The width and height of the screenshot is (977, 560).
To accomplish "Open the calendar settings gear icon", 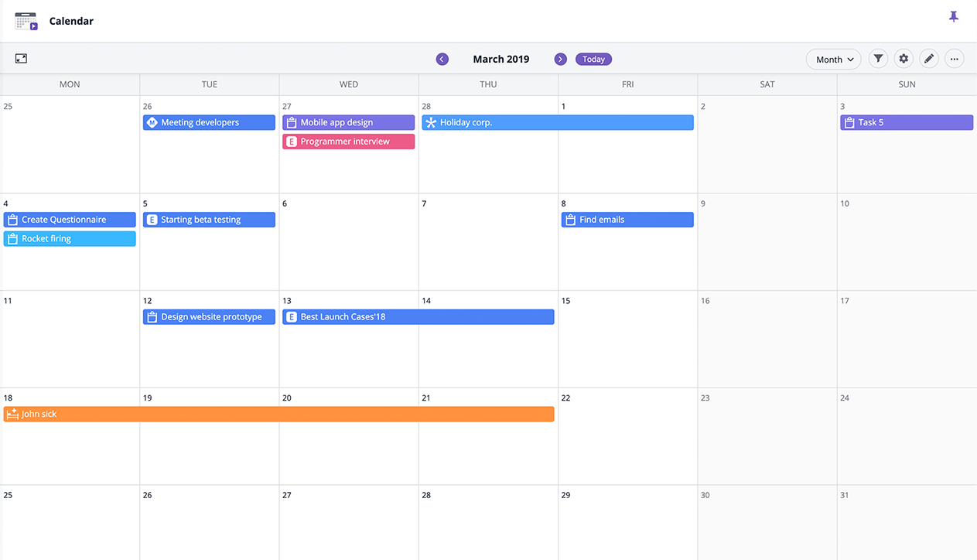I will [x=904, y=58].
